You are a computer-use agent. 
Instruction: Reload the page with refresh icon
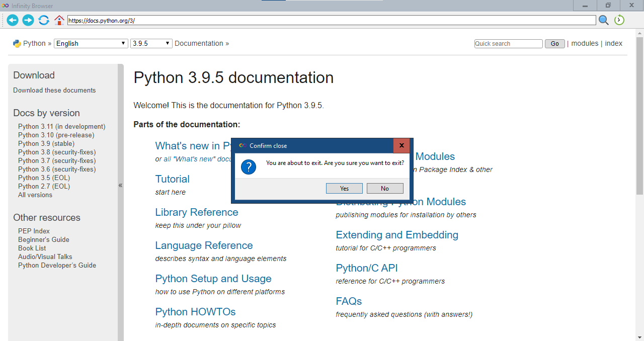coord(44,20)
